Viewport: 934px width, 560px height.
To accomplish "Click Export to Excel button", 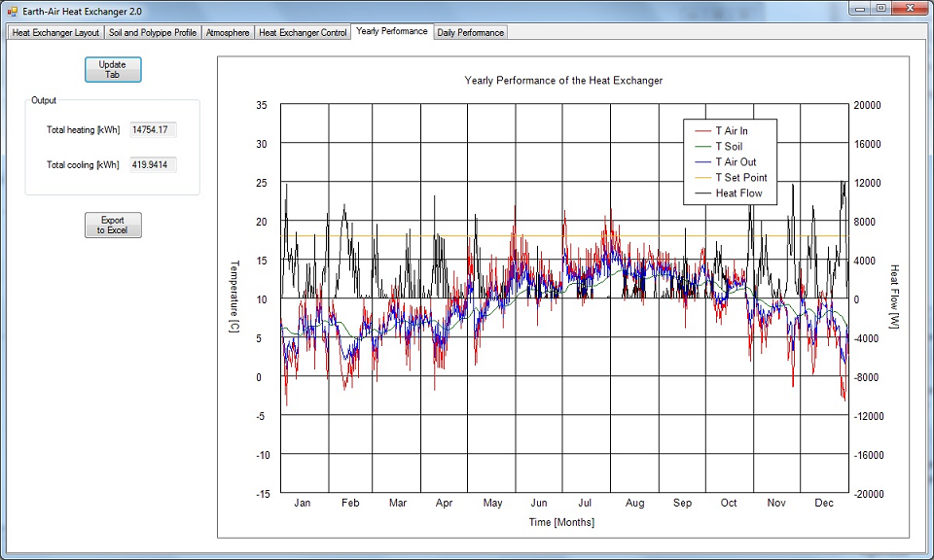I will pos(113,225).
